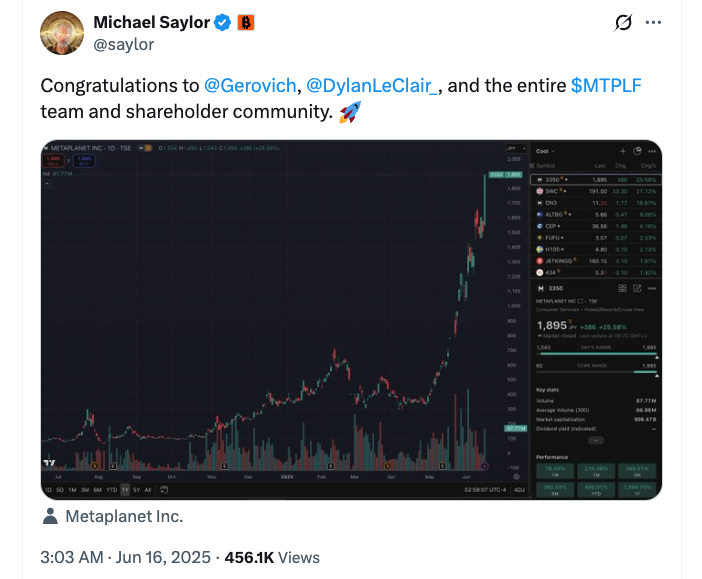Click the Metaplanet Inc. tagged account label
This screenshot has width=702, height=579.
[x=123, y=517]
